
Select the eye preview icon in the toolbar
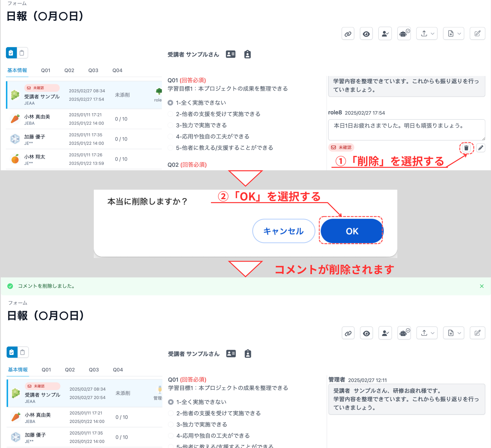366,33
